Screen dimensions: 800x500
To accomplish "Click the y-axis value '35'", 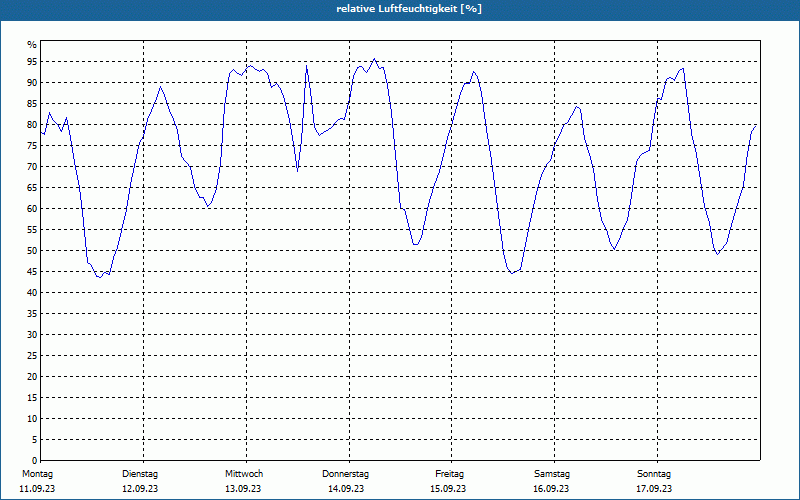I will point(32,314).
